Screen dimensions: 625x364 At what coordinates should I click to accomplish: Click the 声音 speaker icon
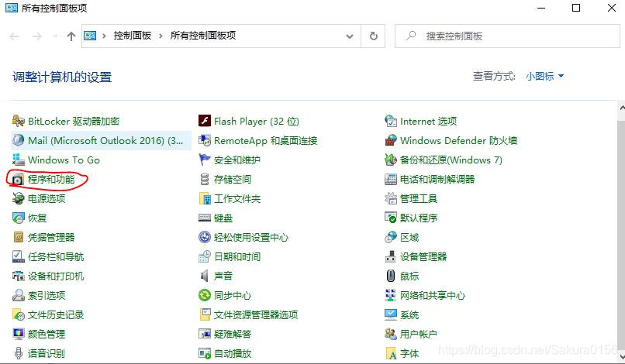click(x=205, y=276)
